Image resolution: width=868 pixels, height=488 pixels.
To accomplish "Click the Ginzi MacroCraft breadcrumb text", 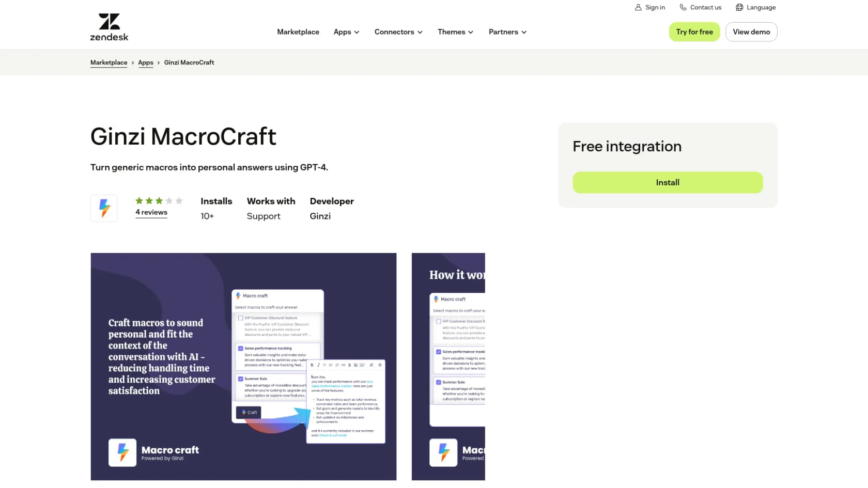I will click(189, 62).
